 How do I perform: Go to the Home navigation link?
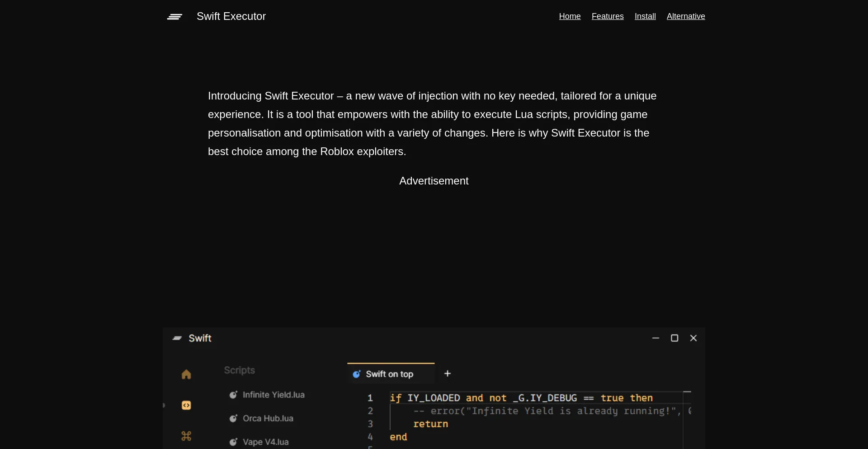570,16
